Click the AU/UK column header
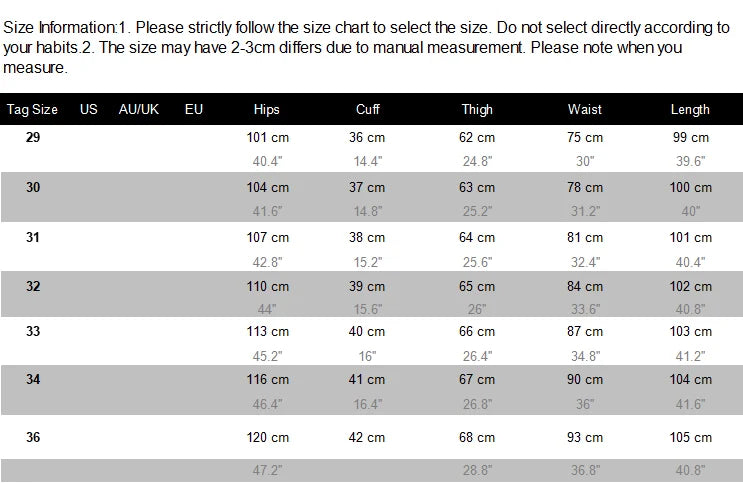743x483 pixels. (139, 109)
